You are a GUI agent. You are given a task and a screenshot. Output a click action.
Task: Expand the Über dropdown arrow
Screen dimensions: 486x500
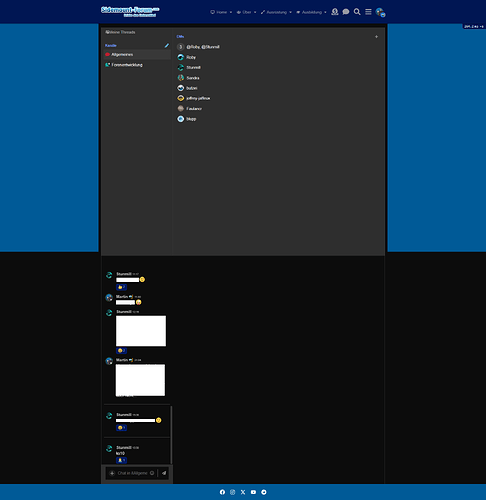point(255,12)
